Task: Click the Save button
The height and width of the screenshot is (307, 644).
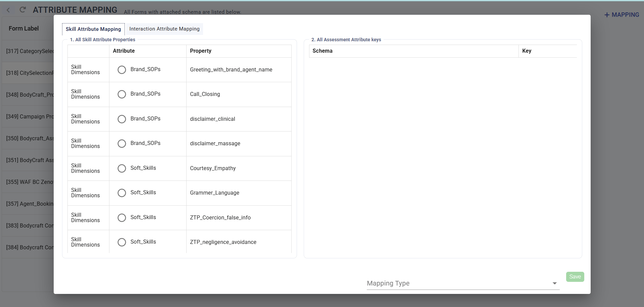Action: pyautogui.click(x=575, y=277)
